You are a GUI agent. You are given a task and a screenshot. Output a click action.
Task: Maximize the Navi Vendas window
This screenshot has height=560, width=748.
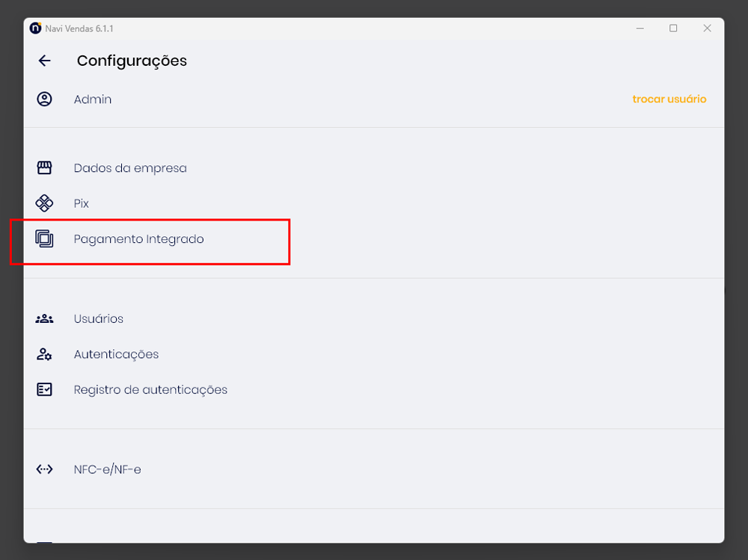673,28
